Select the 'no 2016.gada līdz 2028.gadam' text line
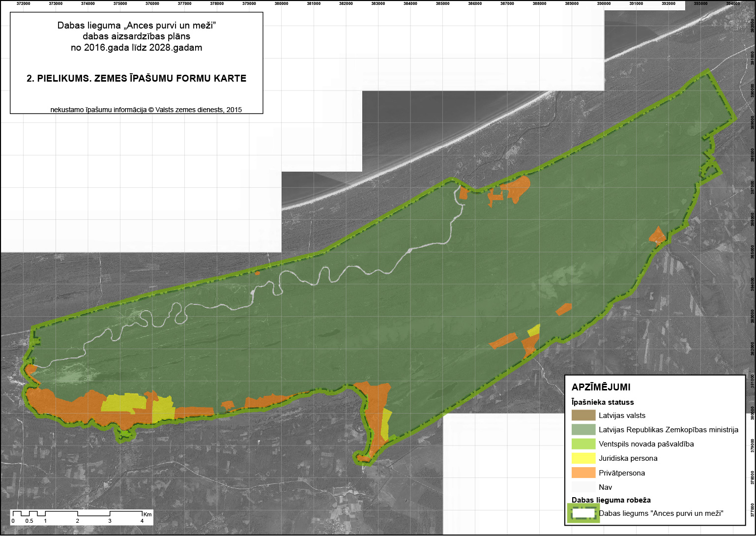 point(136,48)
